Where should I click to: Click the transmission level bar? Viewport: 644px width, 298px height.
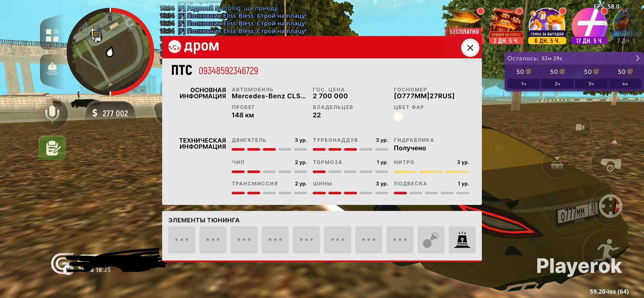tap(269, 193)
